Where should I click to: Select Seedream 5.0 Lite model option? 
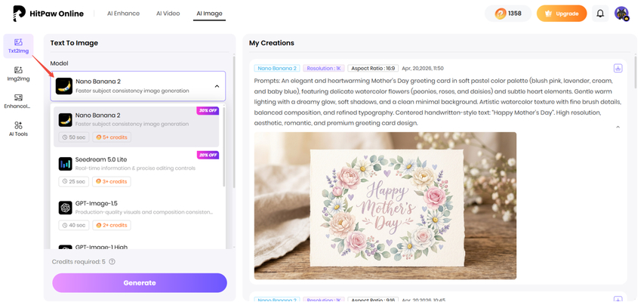coord(137,171)
